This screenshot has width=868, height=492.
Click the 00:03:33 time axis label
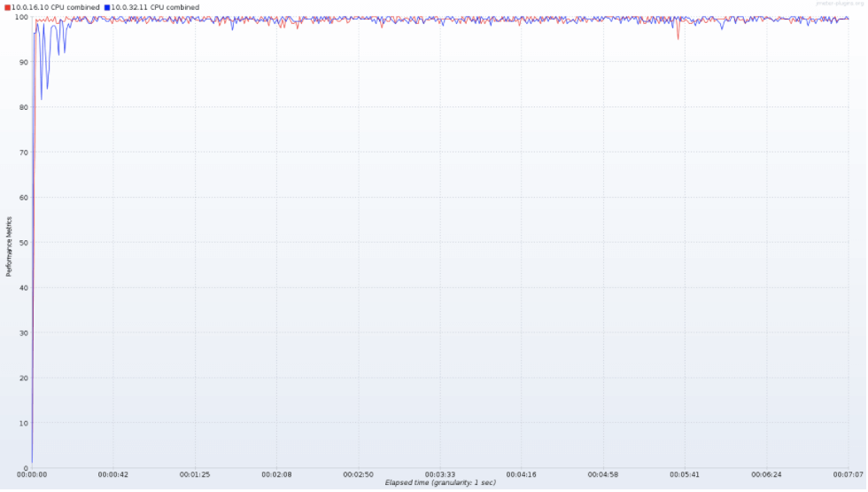coord(440,475)
